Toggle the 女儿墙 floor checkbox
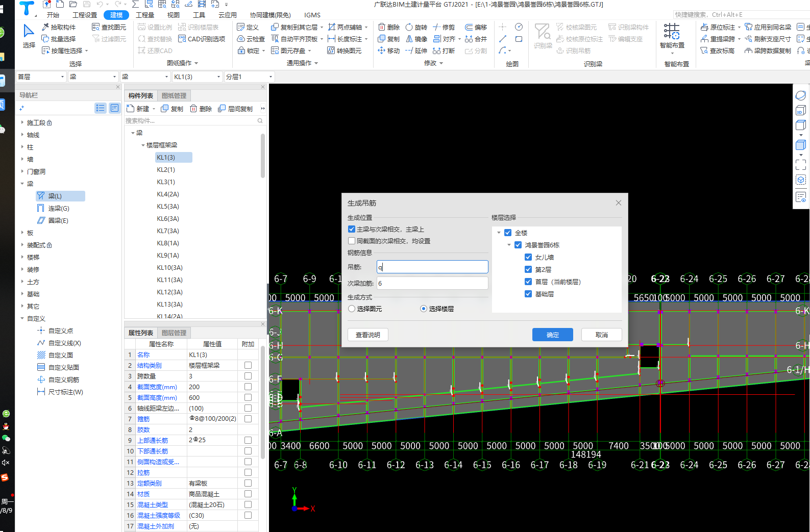This screenshot has width=810, height=532. 528,257
